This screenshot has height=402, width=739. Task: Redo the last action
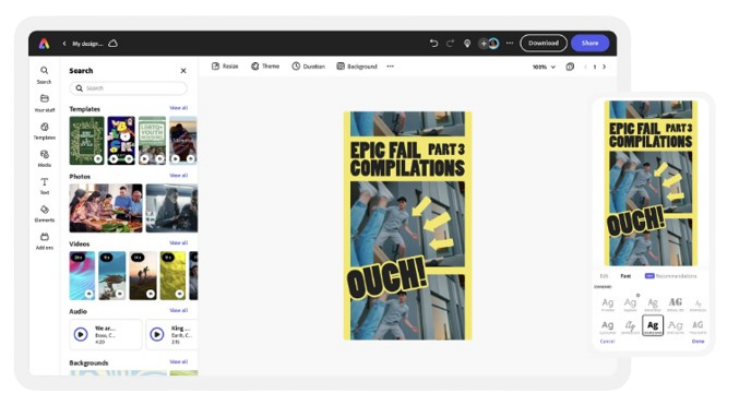[x=450, y=43]
